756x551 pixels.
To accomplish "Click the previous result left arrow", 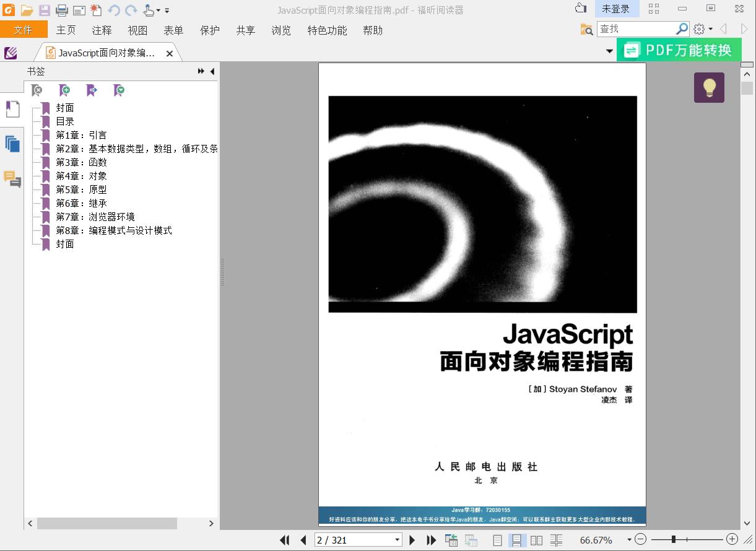I will [x=723, y=29].
